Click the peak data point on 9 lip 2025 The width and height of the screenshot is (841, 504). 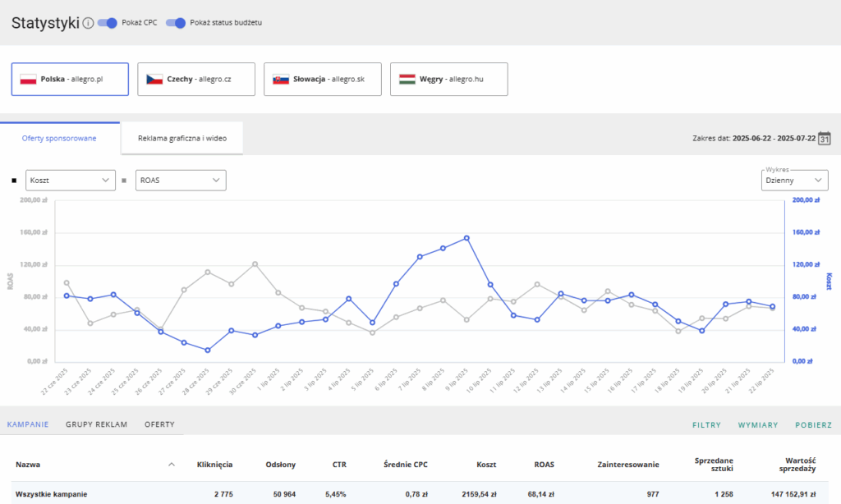point(466,238)
